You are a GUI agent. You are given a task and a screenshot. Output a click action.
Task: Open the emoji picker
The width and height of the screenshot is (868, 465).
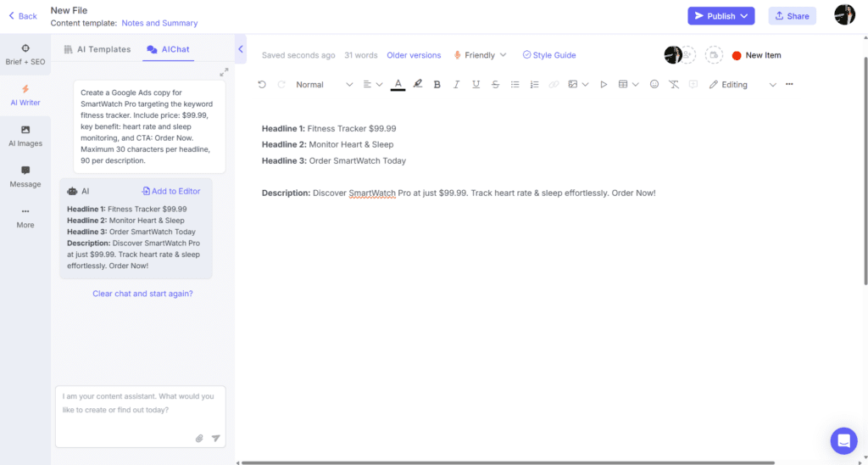coord(654,84)
